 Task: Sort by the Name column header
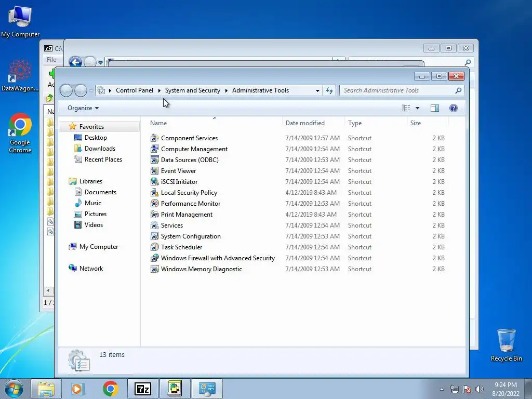pyautogui.click(x=215, y=123)
